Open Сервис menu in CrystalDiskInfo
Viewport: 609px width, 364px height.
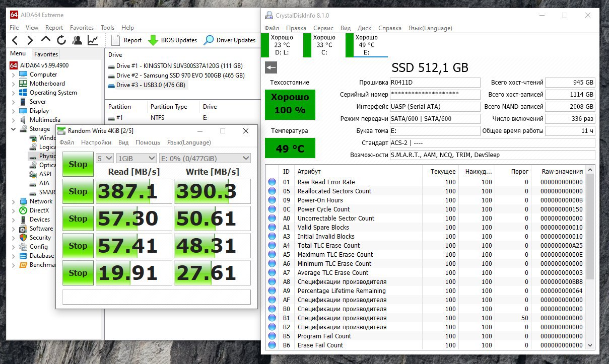tap(323, 28)
